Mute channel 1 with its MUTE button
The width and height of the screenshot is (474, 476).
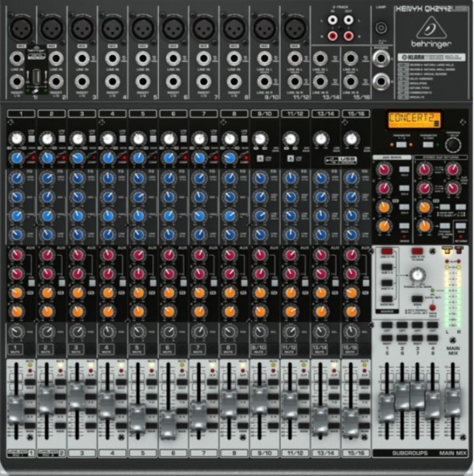16,349
